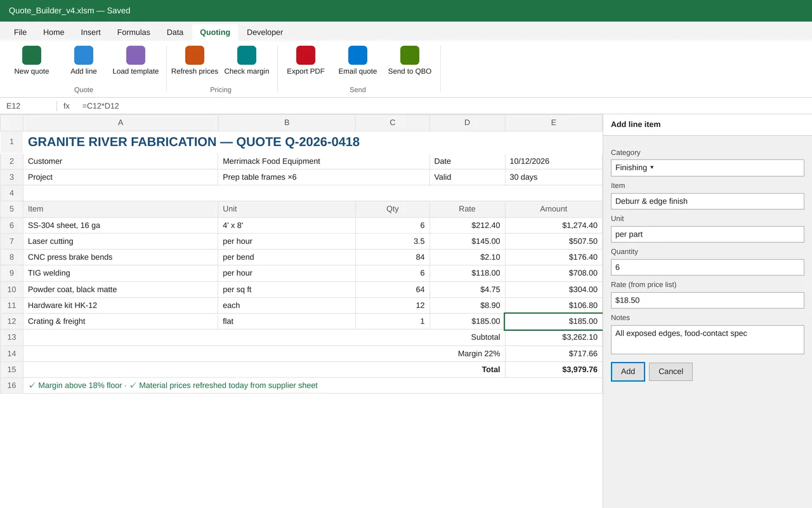The image size is (812, 508).
Task: Select the date cell 10/12/2026
Action: click(554, 161)
